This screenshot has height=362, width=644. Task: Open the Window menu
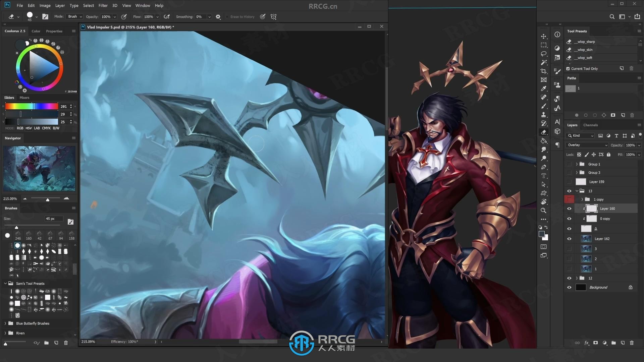[143, 5]
